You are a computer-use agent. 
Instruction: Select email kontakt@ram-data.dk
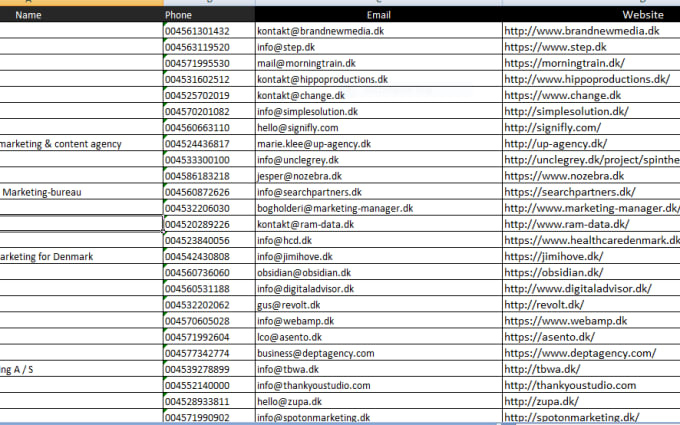(305, 224)
